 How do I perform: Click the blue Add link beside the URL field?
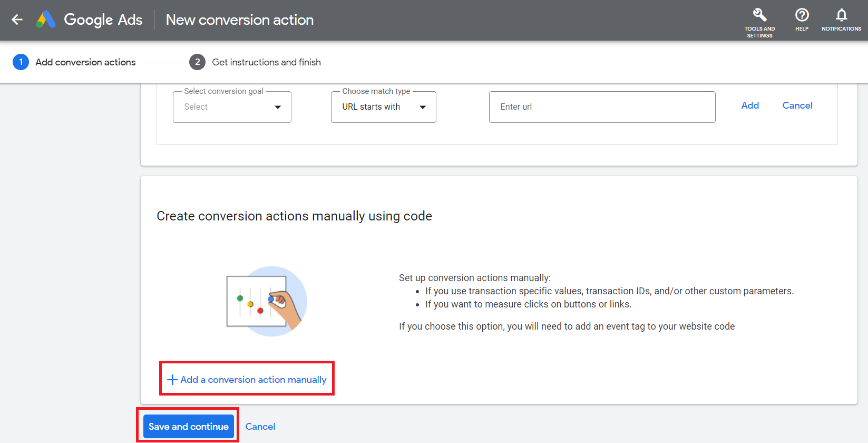(x=750, y=105)
